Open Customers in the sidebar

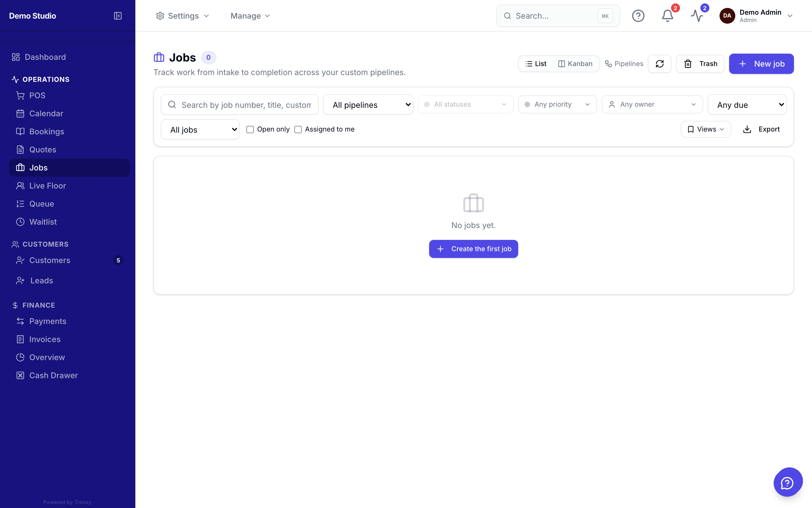click(69, 260)
